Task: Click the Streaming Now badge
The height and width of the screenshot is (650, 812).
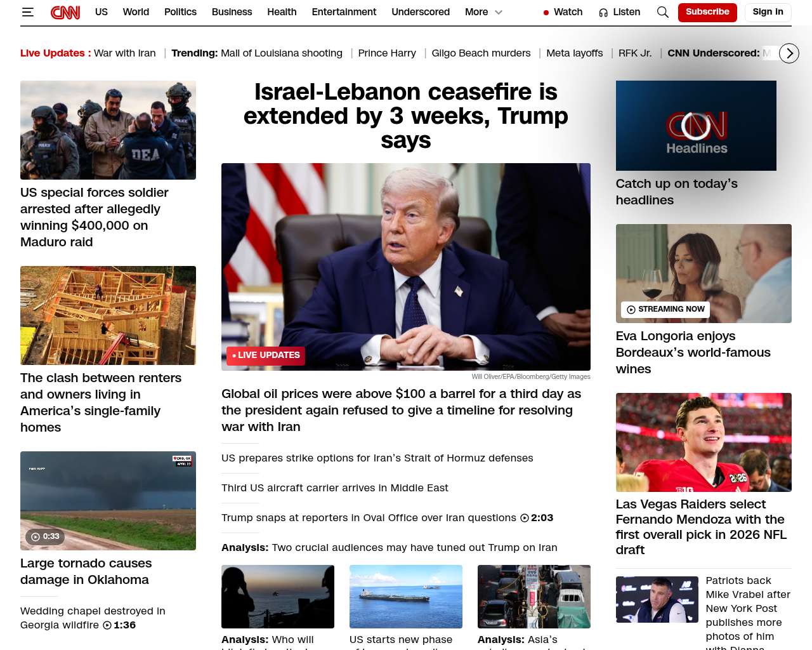Action: (x=665, y=309)
